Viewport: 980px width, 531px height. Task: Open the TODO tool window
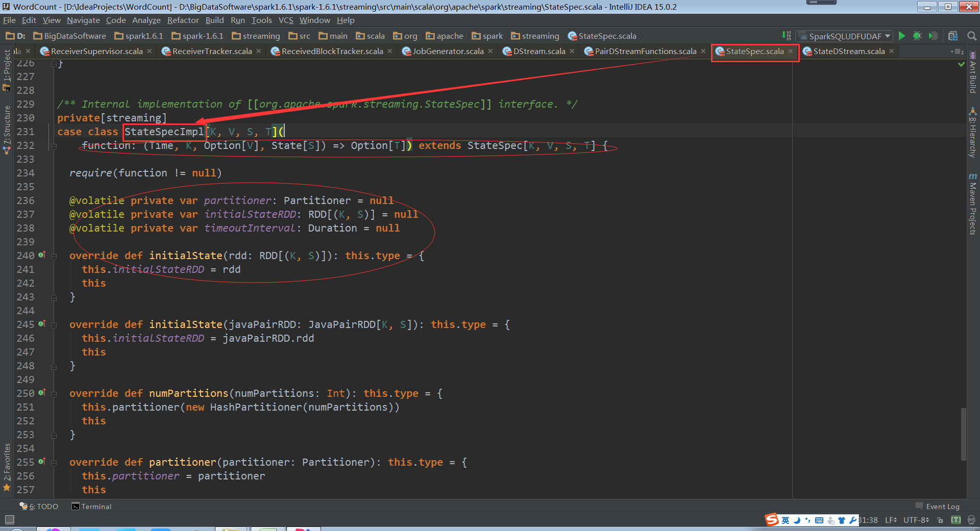tap(39, 507)
